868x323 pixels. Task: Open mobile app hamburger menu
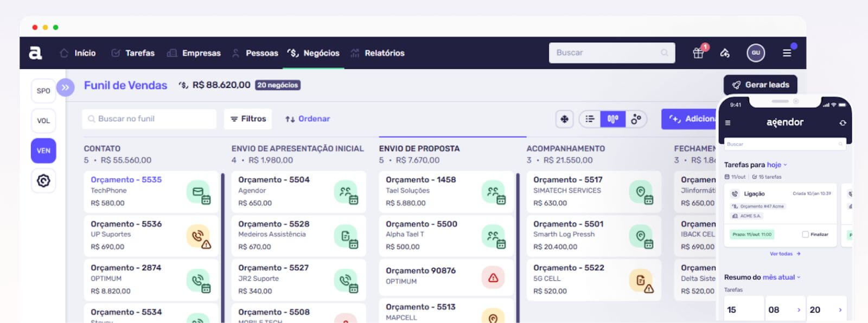(728, 123)
